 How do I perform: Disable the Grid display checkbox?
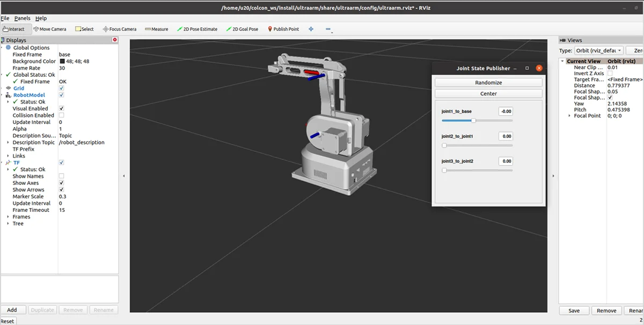(x=61, y=88)
